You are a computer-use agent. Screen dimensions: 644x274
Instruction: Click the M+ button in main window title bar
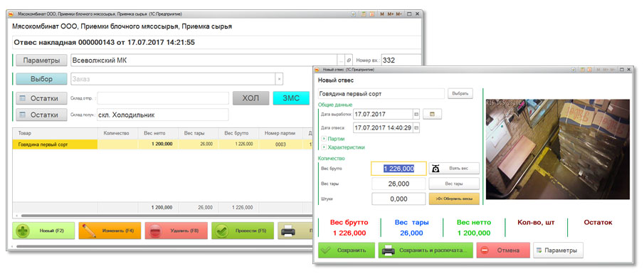[391, 14]
